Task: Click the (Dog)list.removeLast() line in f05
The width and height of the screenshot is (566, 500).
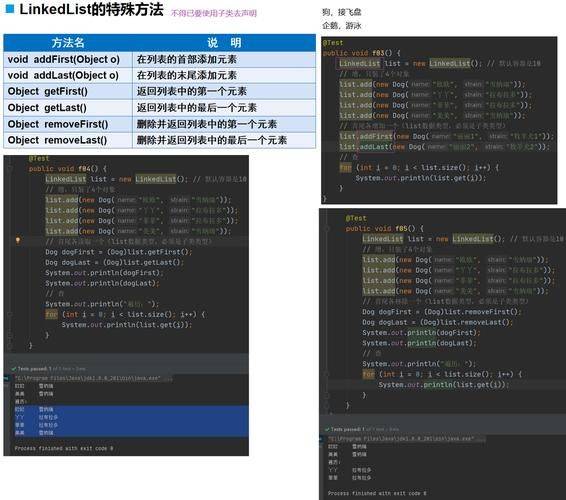Action: click(x=437, y=322)
